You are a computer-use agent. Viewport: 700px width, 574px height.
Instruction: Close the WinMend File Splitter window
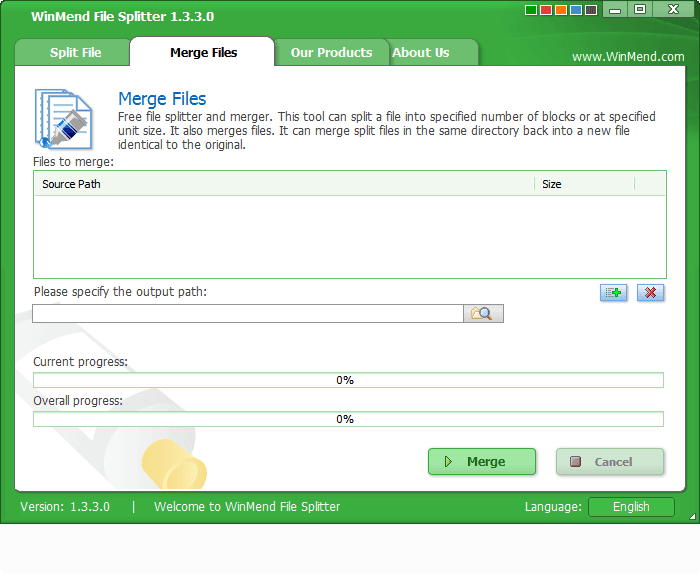(x=674, y=9)
